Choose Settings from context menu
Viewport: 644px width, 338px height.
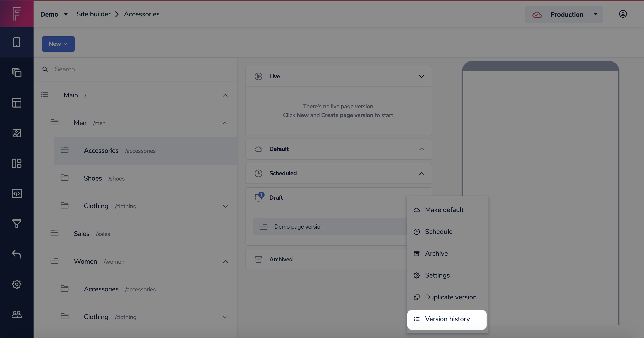pyautogui.click(x=447, y=275)
